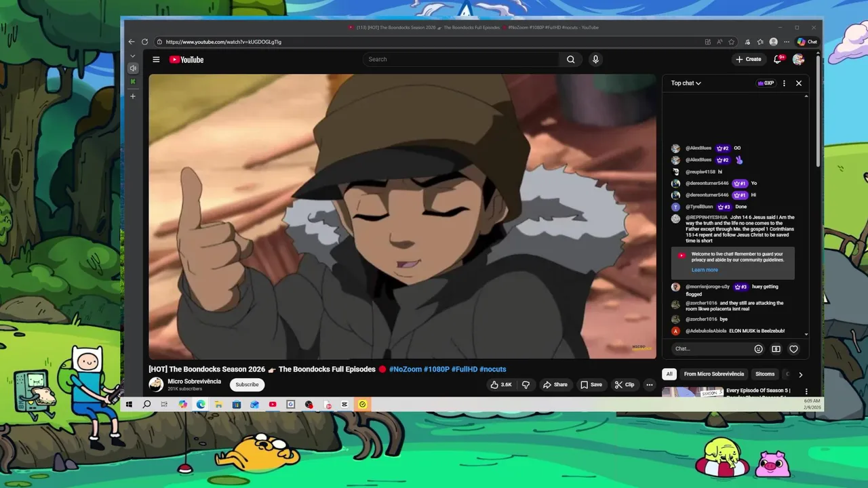The image size is (868, 488).
Task: Click the YouTube search magnifier button
Action: tap(571, 60)
